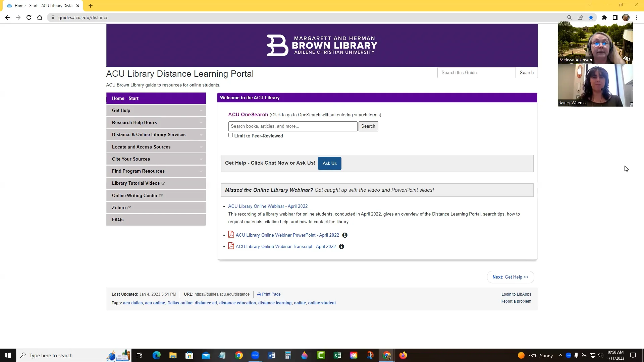644x362 pixels.
Task: Click the Next: Get Help link
Action: coord(510,277)
